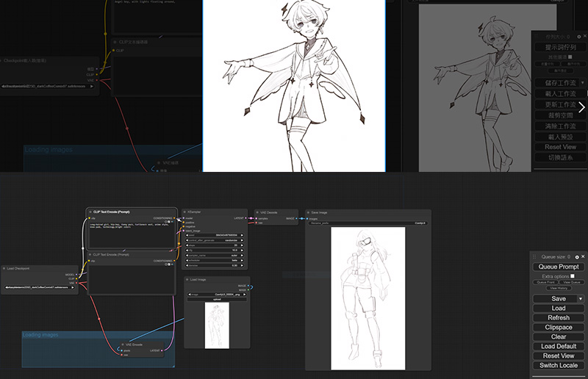
Task: Open the image file combo in Load Image
Action: (217, 295)
